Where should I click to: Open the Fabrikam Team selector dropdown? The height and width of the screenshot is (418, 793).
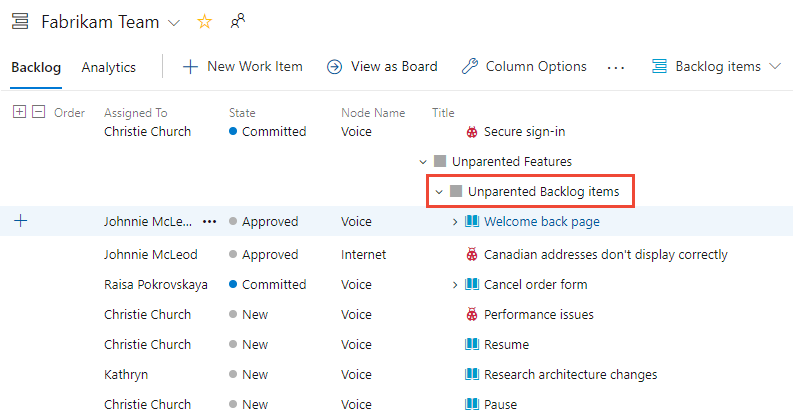(174, 21)
